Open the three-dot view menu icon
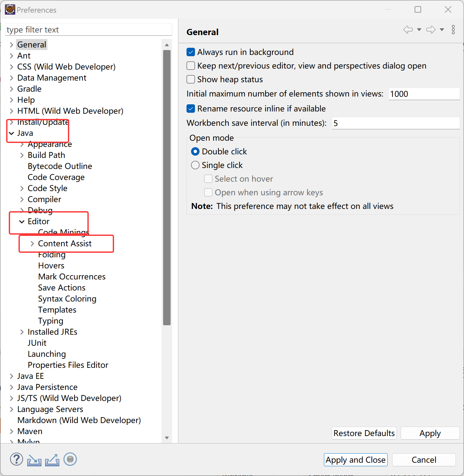This screenshot has width=464, height=476. pos(453,30)
